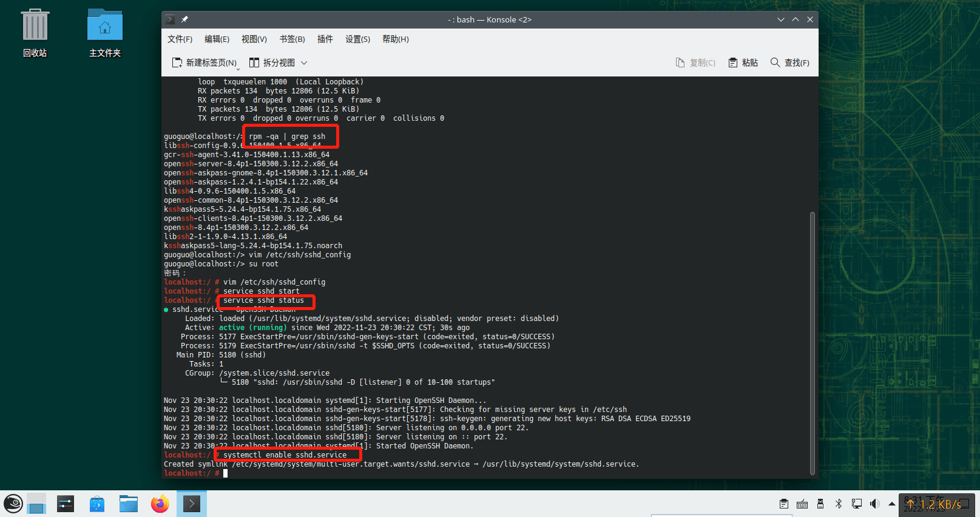The width and height of the screenshot is (980, 517).
Task: Open the network connections tray icon
Action: (x=857, y=504)
